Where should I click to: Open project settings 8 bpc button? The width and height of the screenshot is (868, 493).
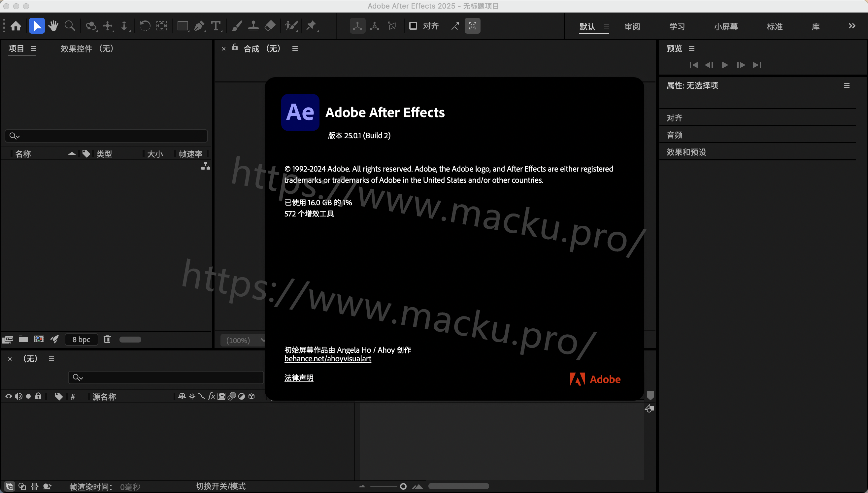pos(81,340)
